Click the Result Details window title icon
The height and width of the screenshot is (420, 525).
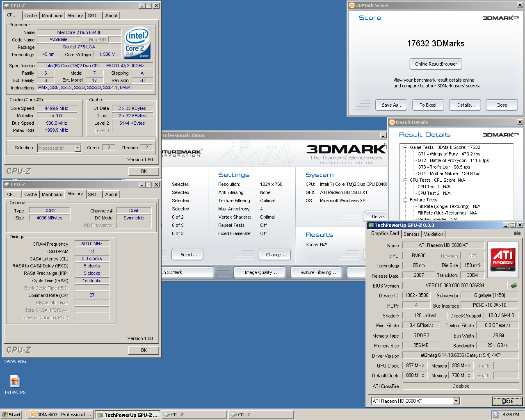tap(392, 122)
